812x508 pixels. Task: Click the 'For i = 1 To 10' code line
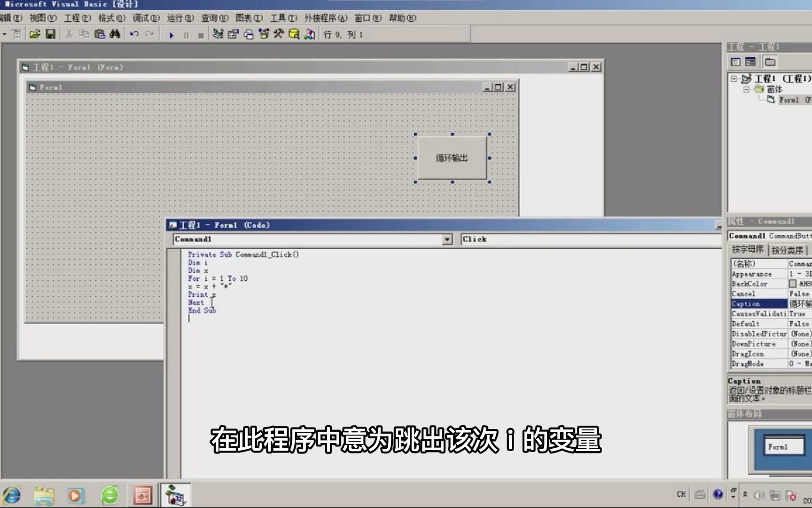(x=218, y=278)
